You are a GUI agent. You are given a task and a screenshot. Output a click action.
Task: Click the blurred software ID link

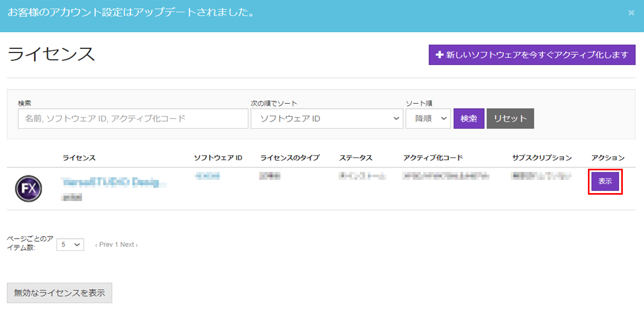[x=207, y=176]
